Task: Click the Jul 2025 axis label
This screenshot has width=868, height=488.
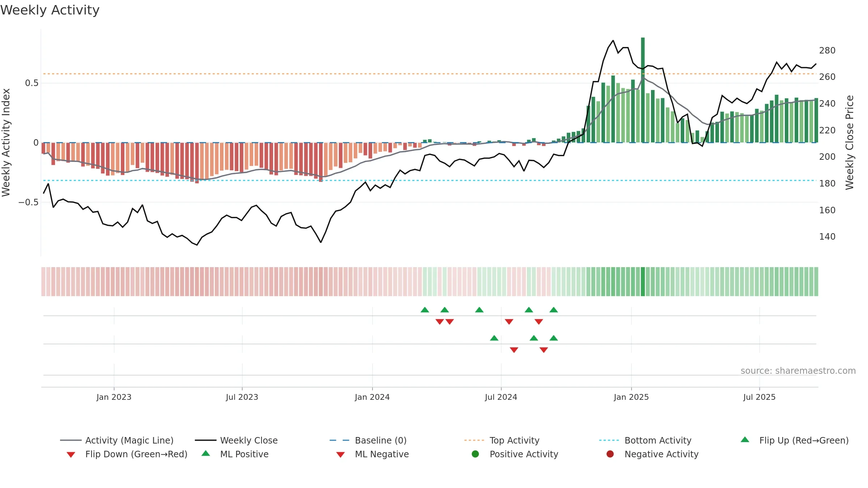Action: (x=759, y=397)
